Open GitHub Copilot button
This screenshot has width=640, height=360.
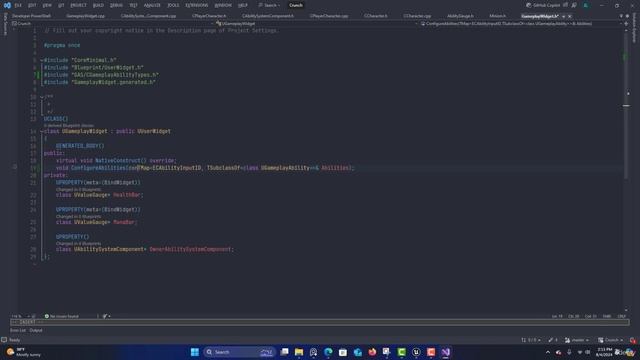543,5
